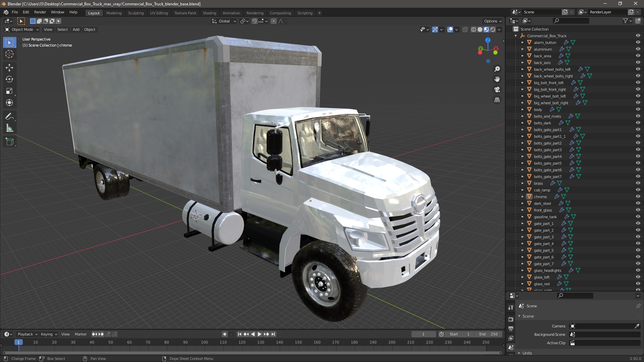Open the timeline View menu

(65, 334)
